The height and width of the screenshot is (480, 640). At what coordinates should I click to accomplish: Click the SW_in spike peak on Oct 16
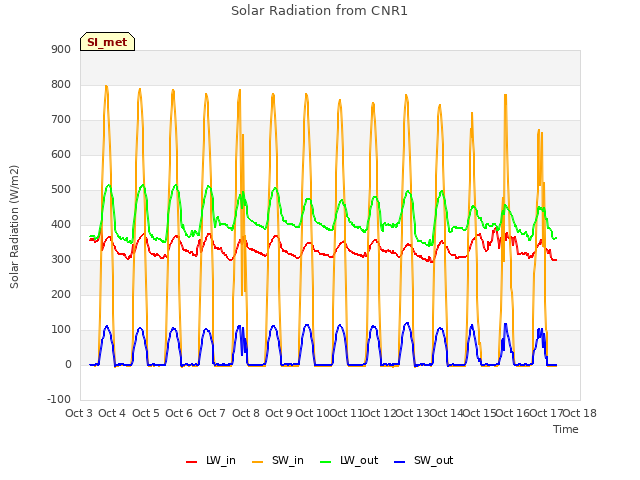(505, 95)
